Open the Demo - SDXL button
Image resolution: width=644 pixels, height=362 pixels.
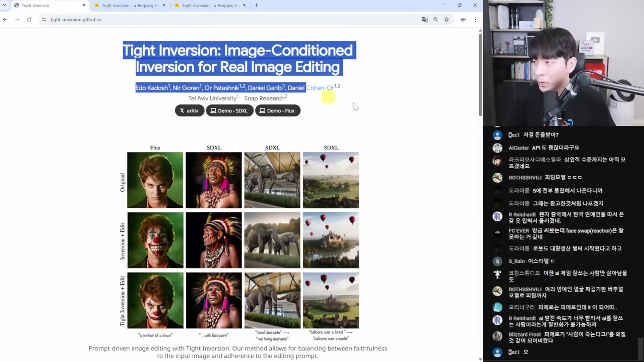tap(230, 111)
